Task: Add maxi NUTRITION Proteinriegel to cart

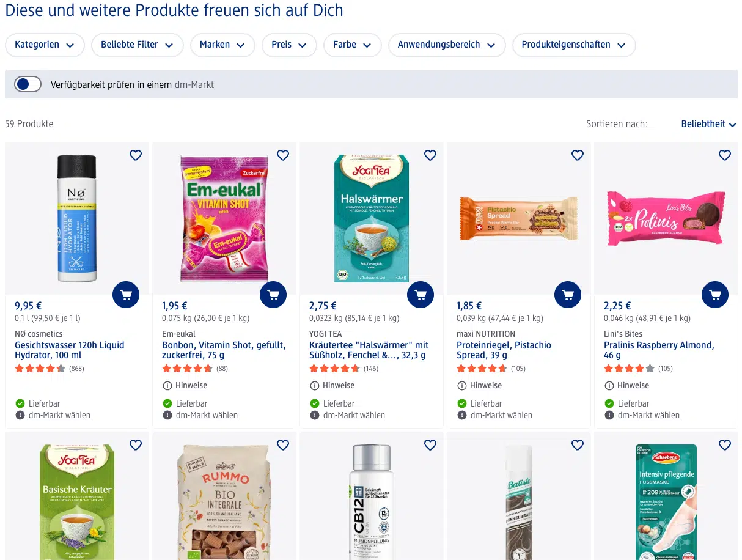Action: coord(568,294)
